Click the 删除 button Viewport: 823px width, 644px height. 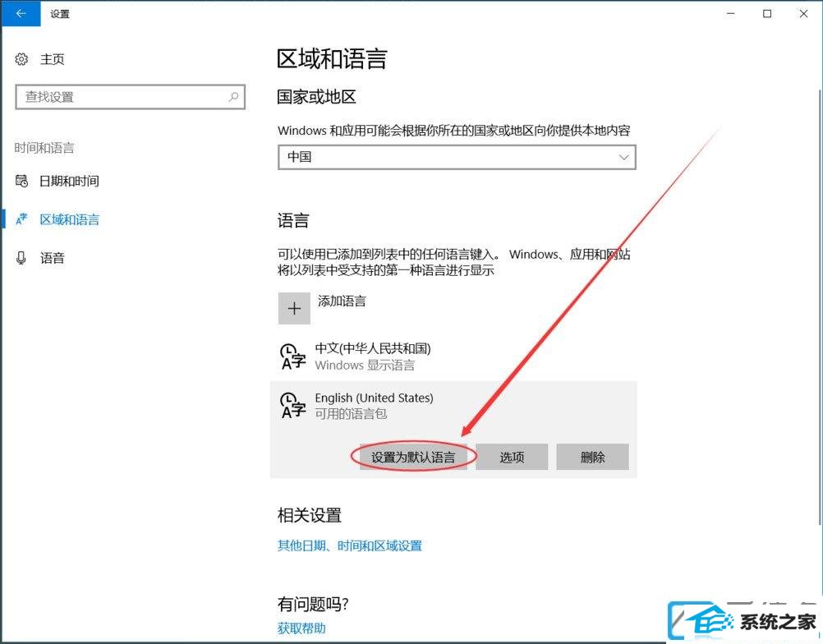coord(592,458)
